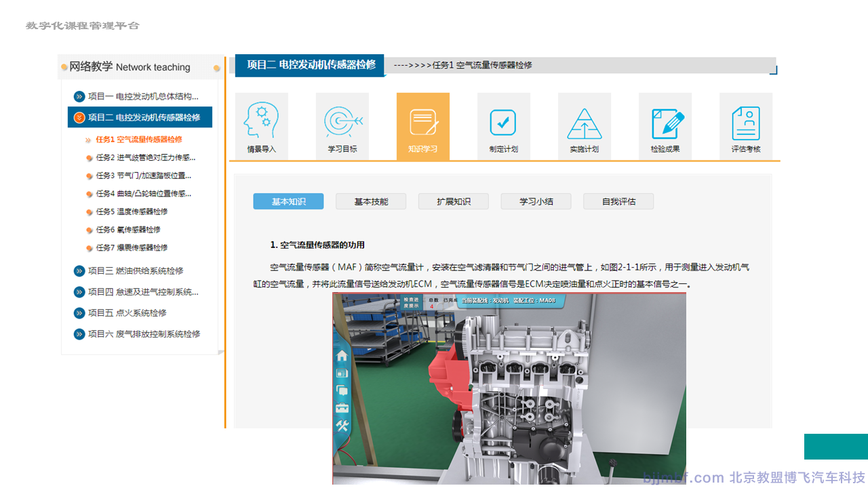The width and height of the screenshot is (868, 488).
Task: Click the chat bubbles icon in the simulation sidebar
Action: point(342,391)
